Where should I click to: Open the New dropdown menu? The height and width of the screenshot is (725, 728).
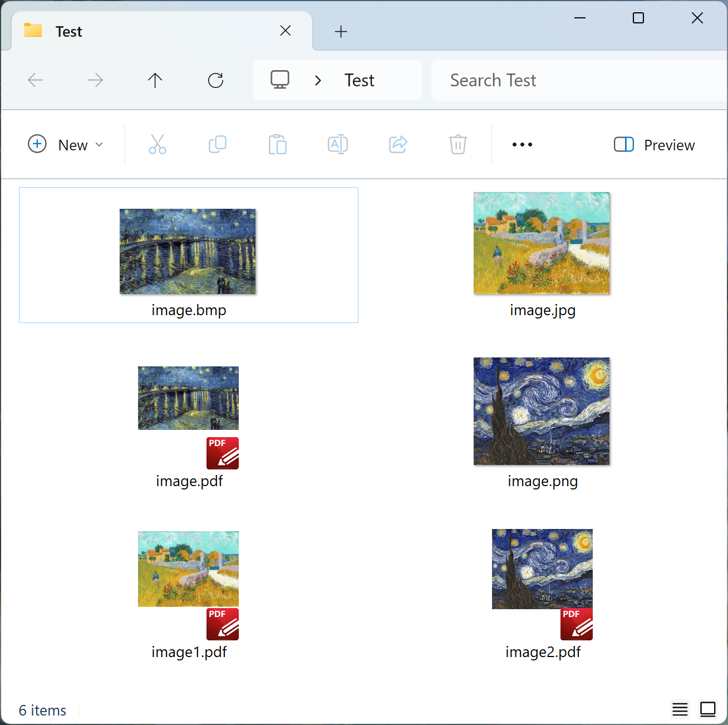point(66,145)
